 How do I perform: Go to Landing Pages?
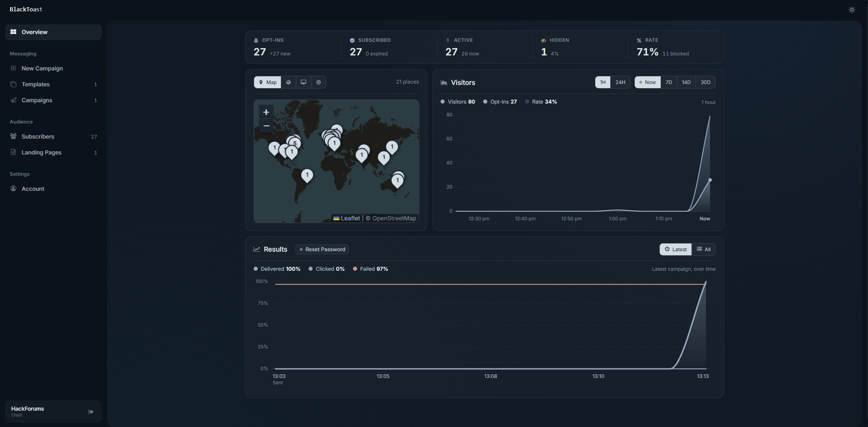pyautogui.click(x=54, y=153)
